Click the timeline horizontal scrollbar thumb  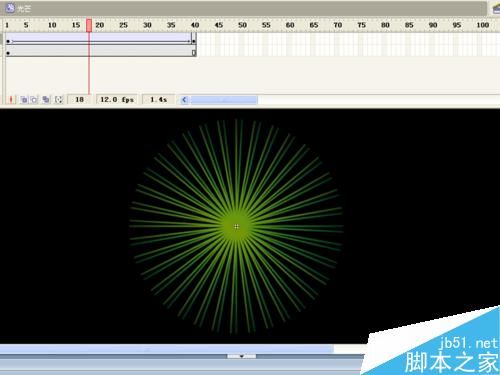coord(224,99)
